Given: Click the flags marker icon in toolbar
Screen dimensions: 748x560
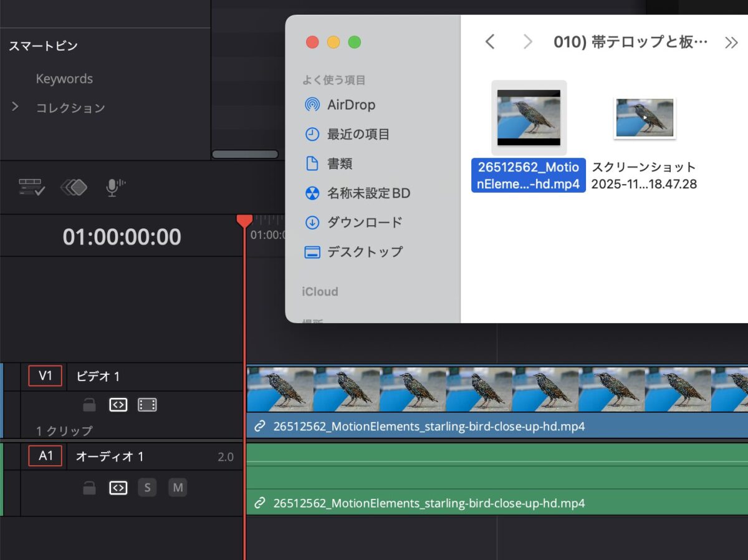Looking at the screenshot, I should [x=74, y=187].
